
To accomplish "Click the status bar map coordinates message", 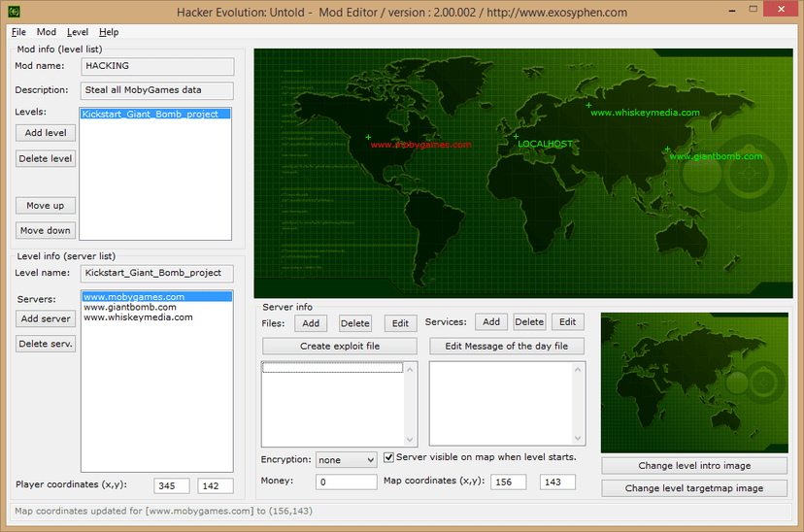I will [163, 511].
